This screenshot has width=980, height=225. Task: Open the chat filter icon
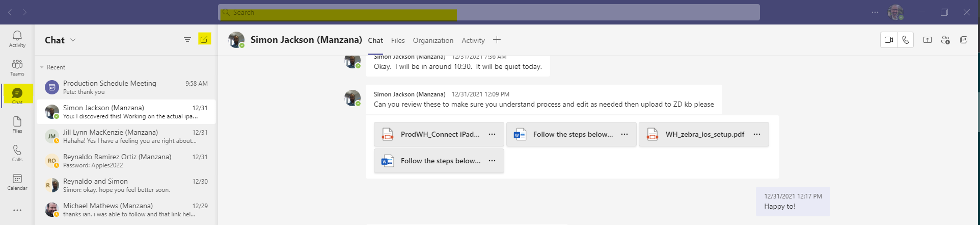[x=187, y=39]
